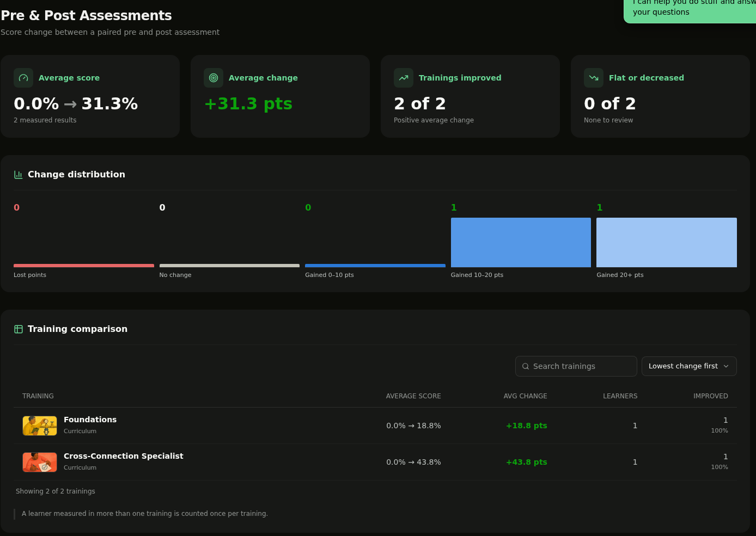Click the 0.0% → 43.8% score cell
Screen dimensions: 756x536
click(x=413, y=462)
